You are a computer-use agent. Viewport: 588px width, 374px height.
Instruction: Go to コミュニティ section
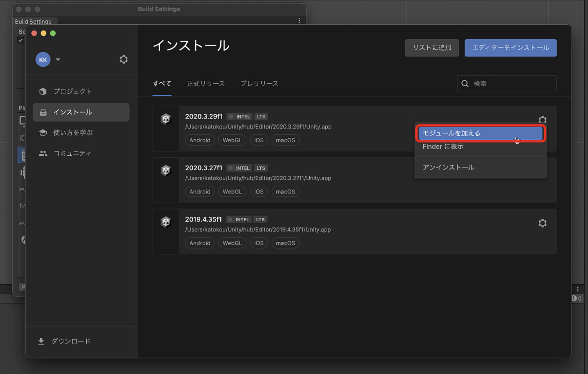[81, 153]
